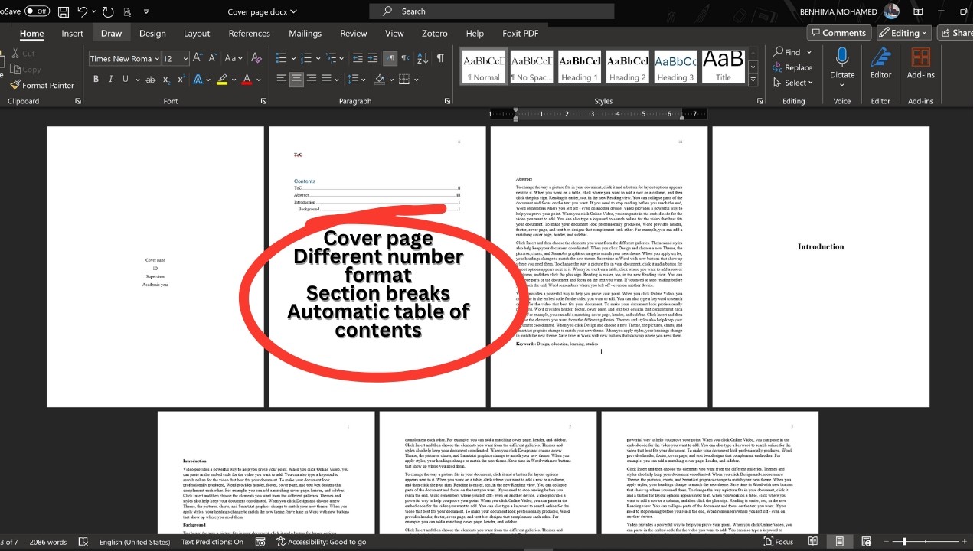This screenshot has width=980, height=551.
Task: Clear all formatting from selection
Action: point(257,58)
